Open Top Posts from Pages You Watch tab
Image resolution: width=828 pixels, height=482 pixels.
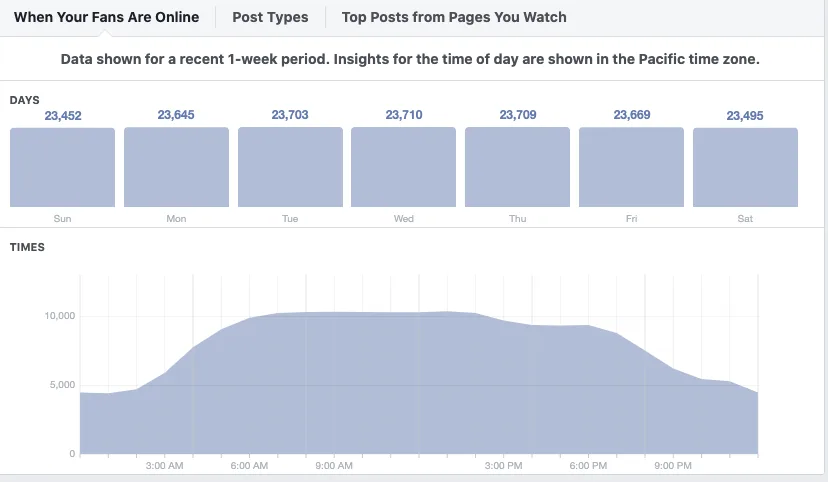(x=454, y=17)
